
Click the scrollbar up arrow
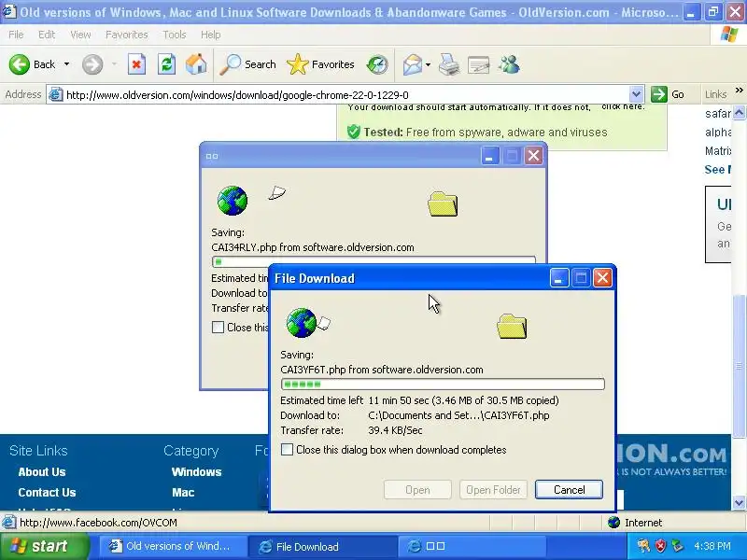(739, 112)
